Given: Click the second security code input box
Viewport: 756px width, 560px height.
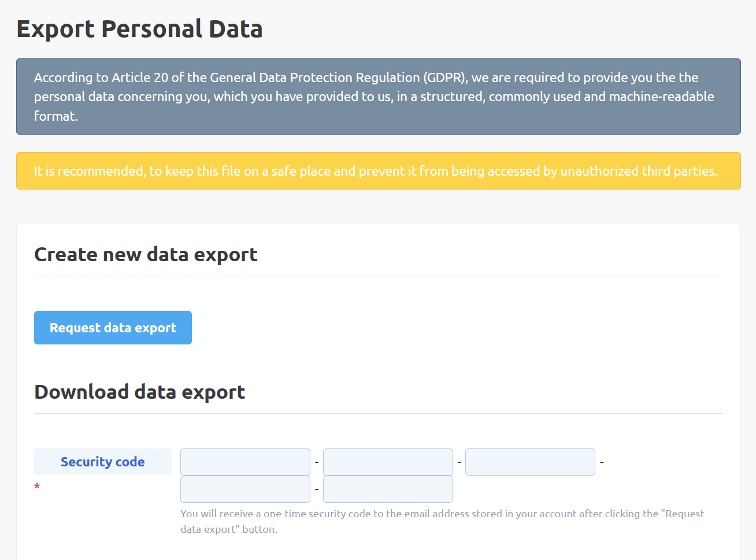Looking at the screenshot, I should pyautogui.click(x=388, y=462).
